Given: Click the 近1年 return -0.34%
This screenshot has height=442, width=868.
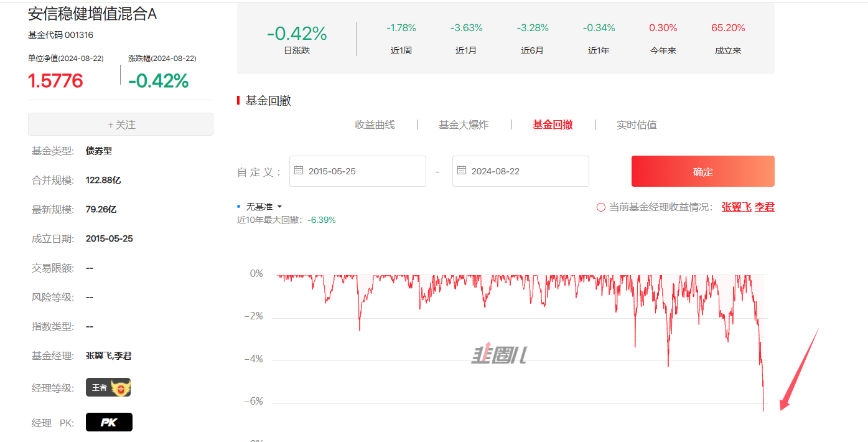Looking at the screenshot, I should click(x=599, y=28).
